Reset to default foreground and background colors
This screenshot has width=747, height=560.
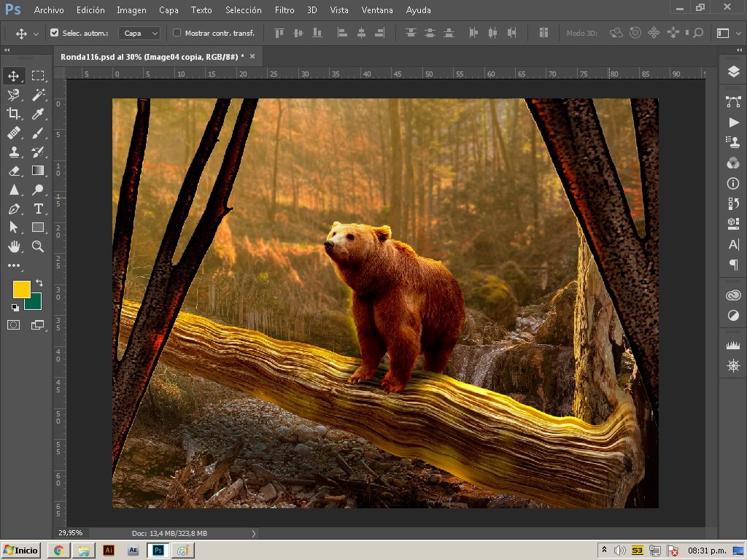[x=15, y=308]
